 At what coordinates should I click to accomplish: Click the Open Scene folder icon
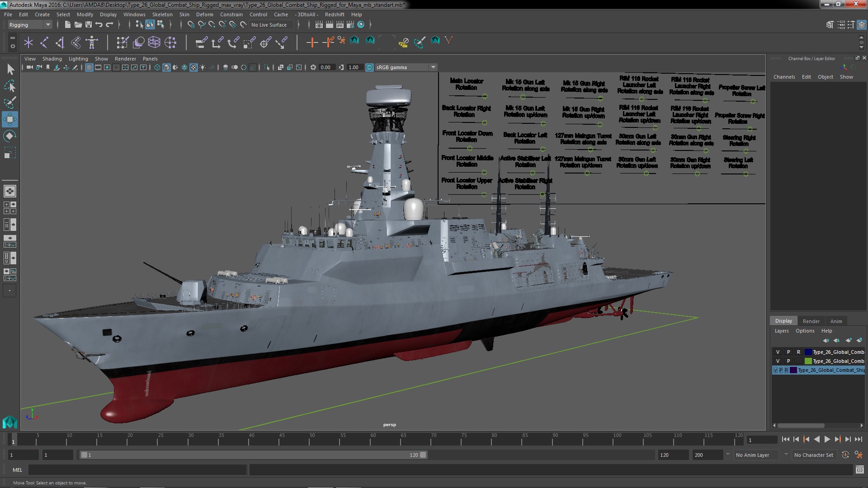[78, 25]
